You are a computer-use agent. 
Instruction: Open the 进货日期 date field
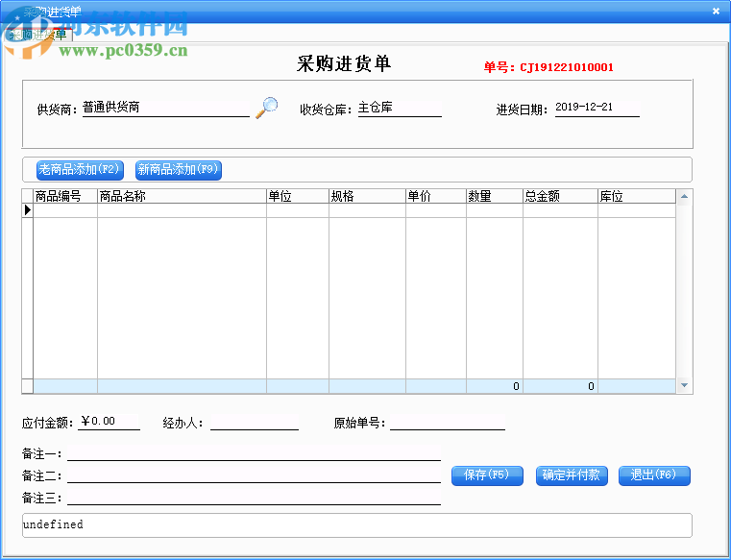coord(597,109)
